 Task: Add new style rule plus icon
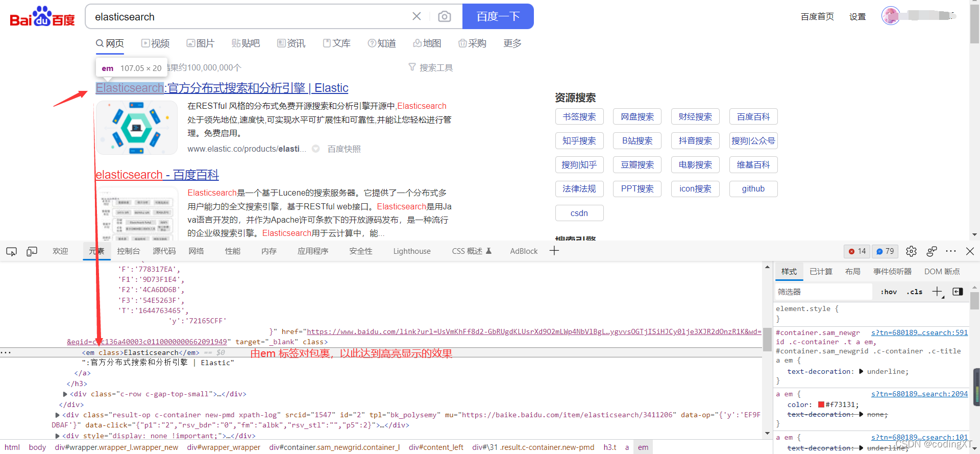click(x=937, y=292)
